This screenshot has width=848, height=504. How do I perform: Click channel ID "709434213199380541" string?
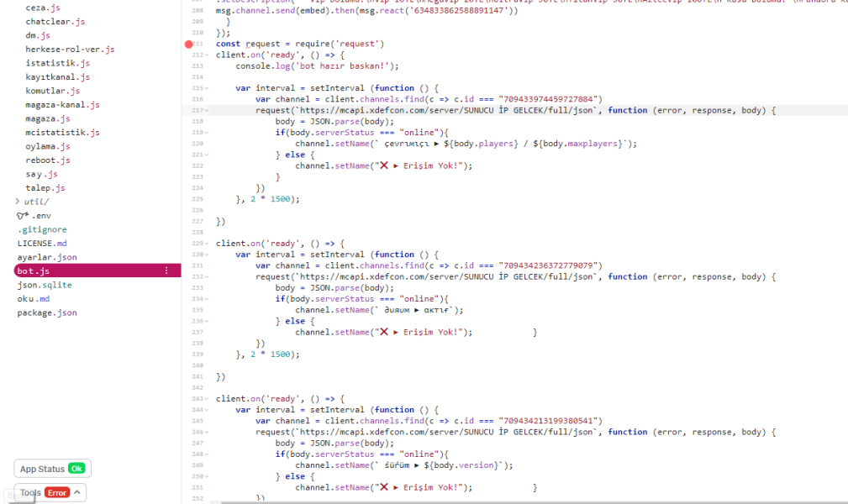(548, 421)
